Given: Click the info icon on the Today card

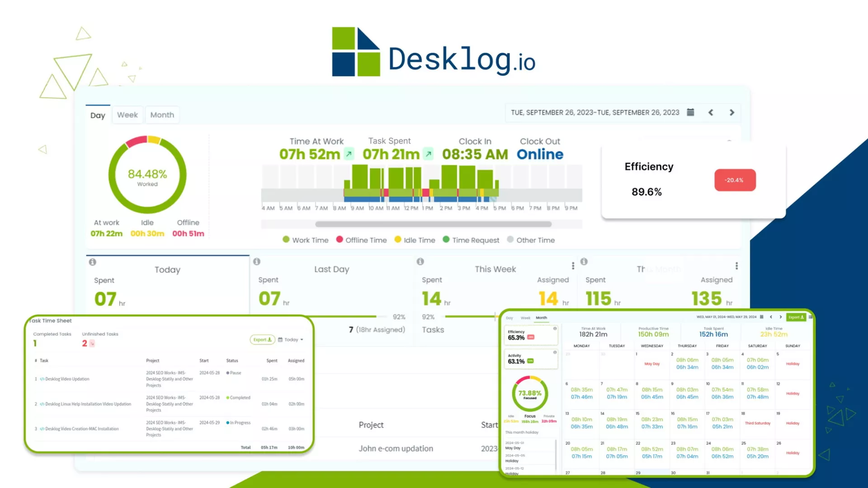Looking at the screenshot, I should point(93,262).
